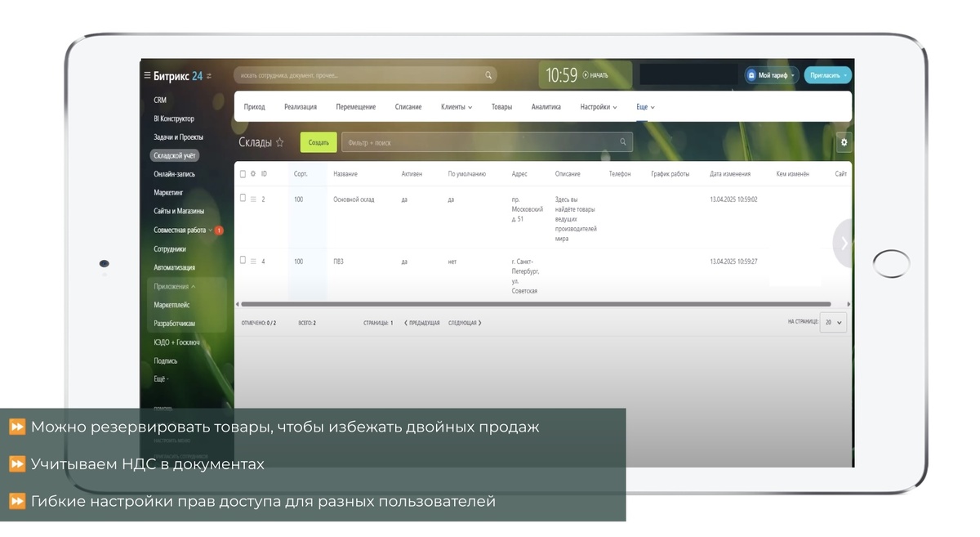Toggle the hamburger menu beside Битрикс 24
980x537 pixels.
click(147, 76)
